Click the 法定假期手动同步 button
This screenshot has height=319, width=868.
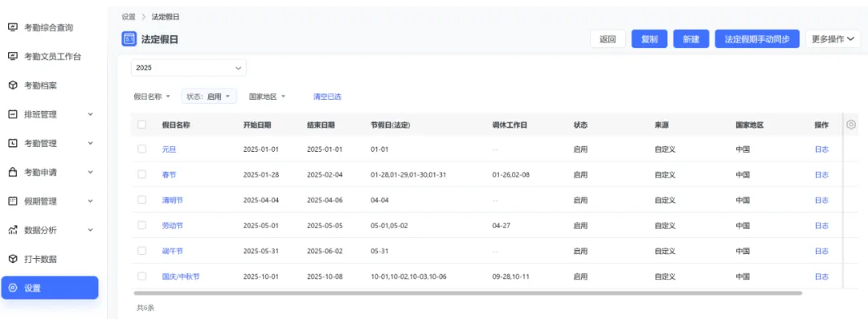click(757, 39)
